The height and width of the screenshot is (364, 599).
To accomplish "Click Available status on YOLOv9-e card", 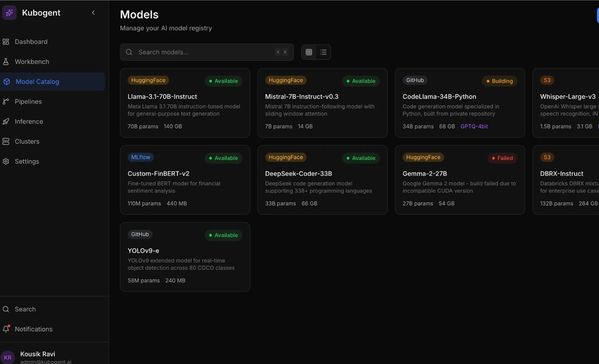I will pyautogui.click(x=223, y=235).
